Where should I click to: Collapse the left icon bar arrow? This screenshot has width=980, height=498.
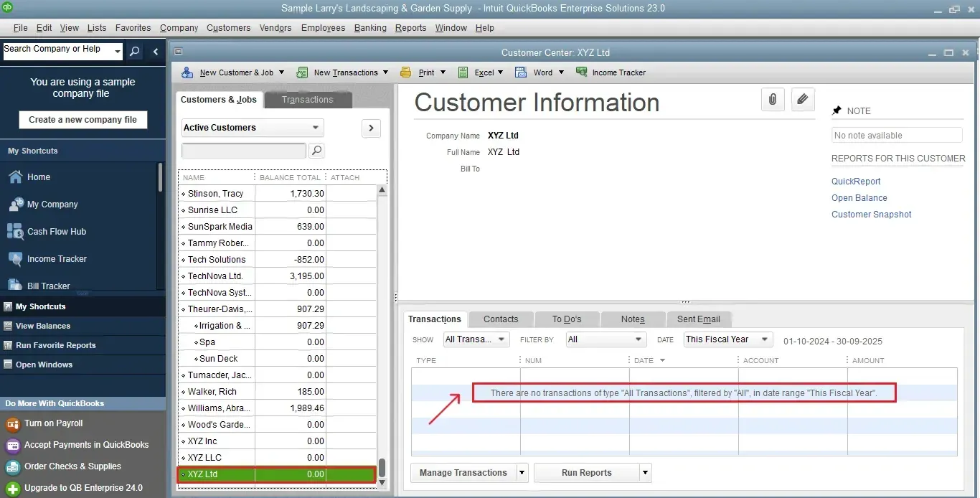tap(156, 52)
